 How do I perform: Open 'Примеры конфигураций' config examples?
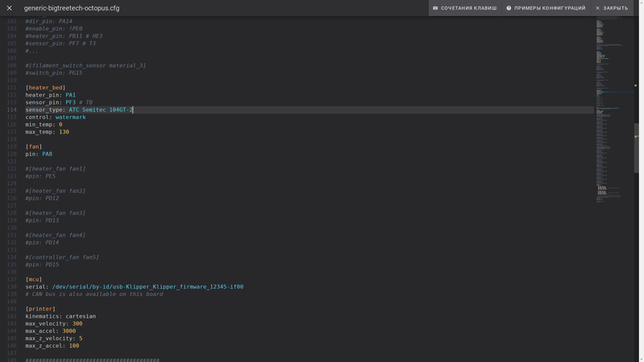[545, 8]
